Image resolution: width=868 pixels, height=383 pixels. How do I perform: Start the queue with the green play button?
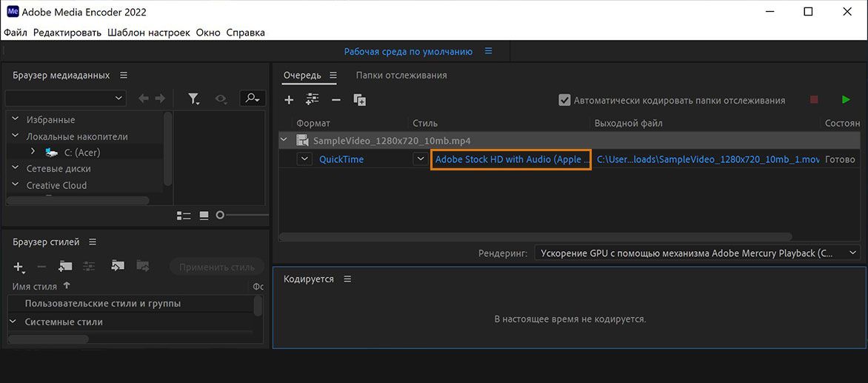pyautogui.click(x=846, y=99)
